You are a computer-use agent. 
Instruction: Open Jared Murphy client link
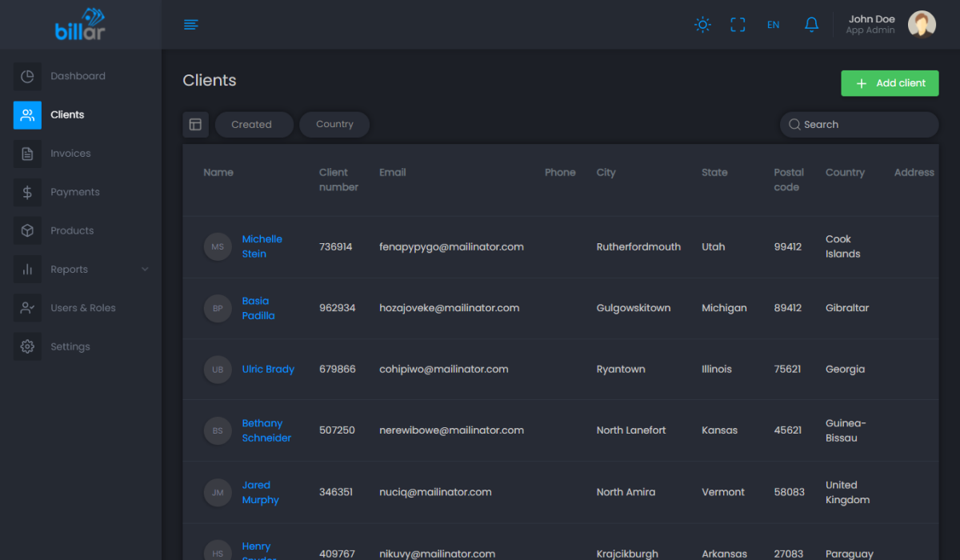261,492
